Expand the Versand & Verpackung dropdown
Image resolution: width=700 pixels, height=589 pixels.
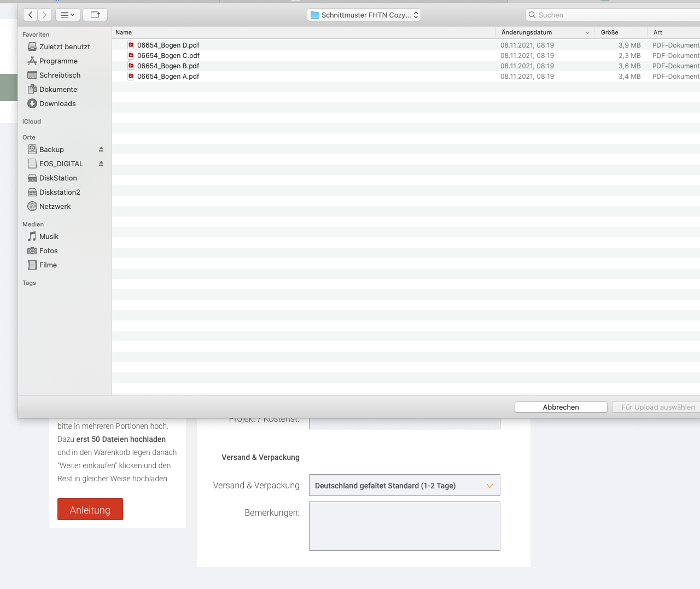[x=404, y=486]
